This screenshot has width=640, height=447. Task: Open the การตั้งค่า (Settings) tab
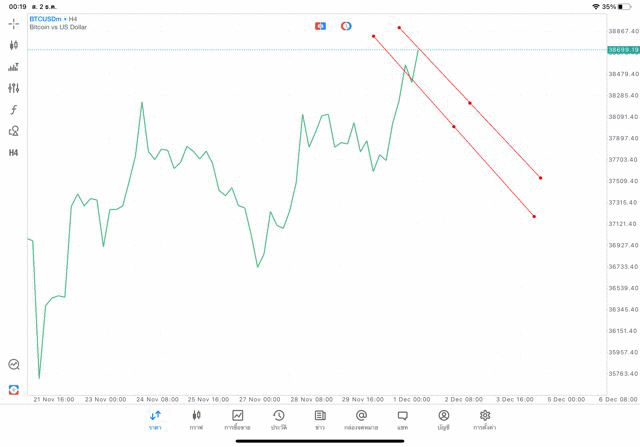(485, 420)
